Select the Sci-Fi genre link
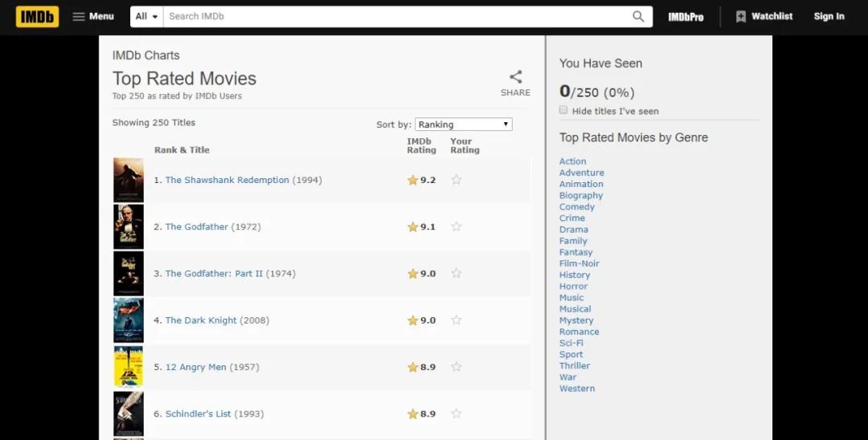 tap(571, 343)
